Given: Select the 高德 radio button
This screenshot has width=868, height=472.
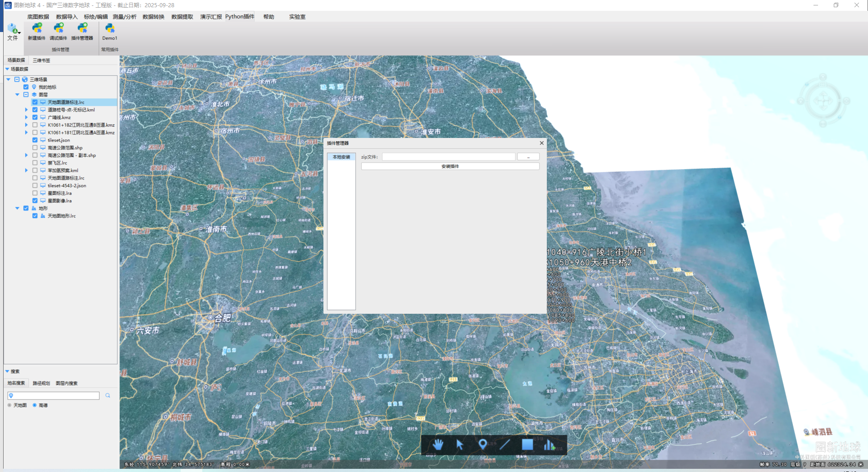Looking at the screenshot, I should 35,405.
